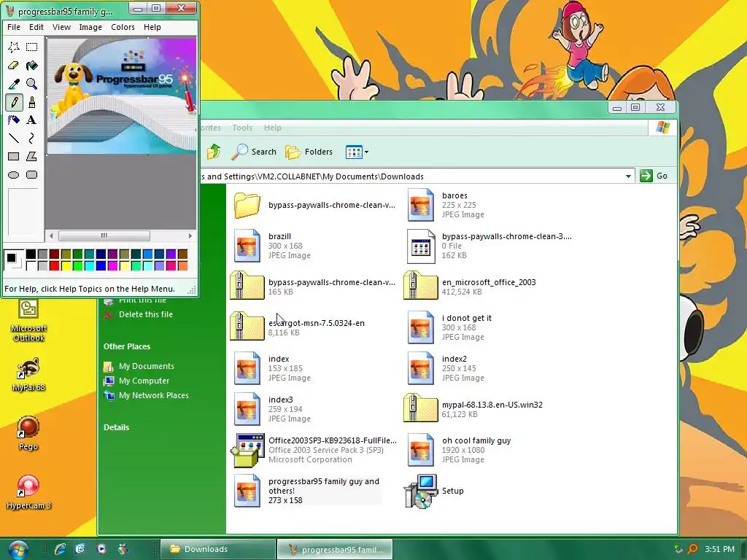Image resolution: width=747 pixels, height=560 pixels.
Task: Select the 'brazill' JPEG image file
Action: click(273, 246)
